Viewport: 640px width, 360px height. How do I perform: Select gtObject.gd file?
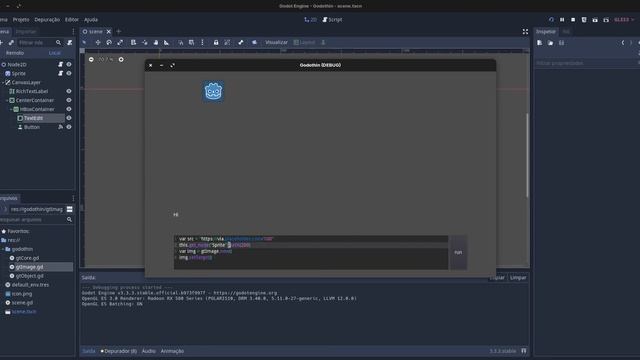(29, 276)
